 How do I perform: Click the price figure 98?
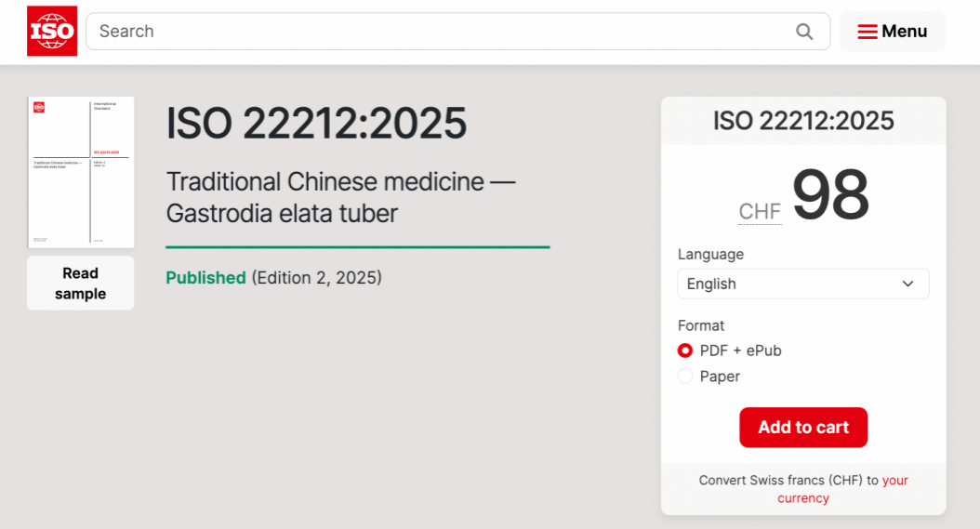tap(830, 195)
